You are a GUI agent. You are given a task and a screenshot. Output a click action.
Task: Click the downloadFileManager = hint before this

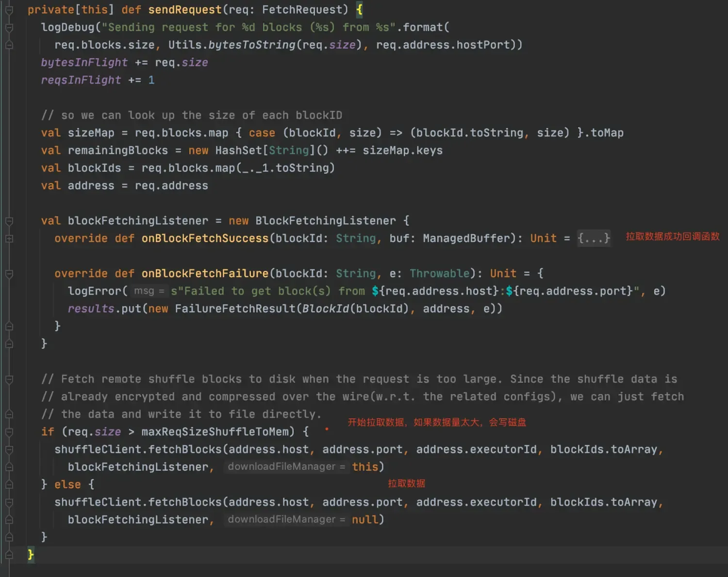click(286, 467)
